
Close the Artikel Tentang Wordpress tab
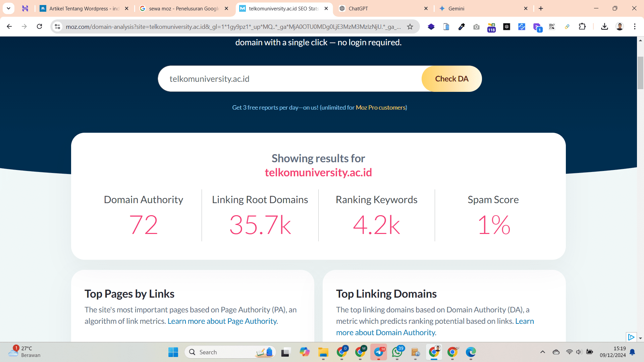(126, 8)
